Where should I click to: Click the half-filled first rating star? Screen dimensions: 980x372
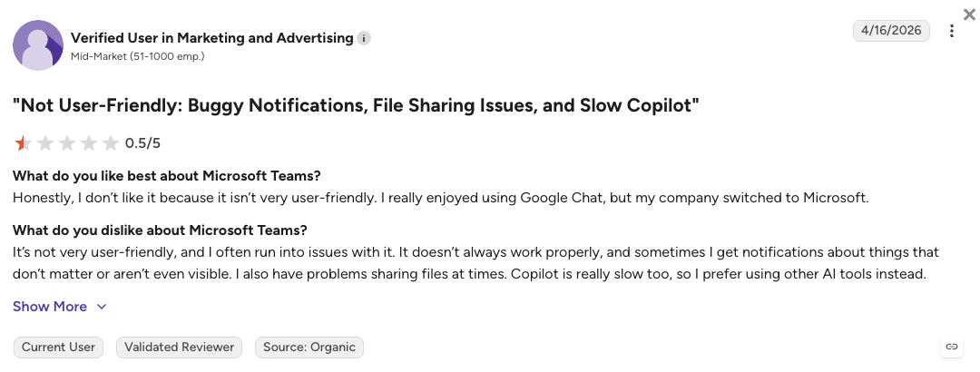(23, 143)
